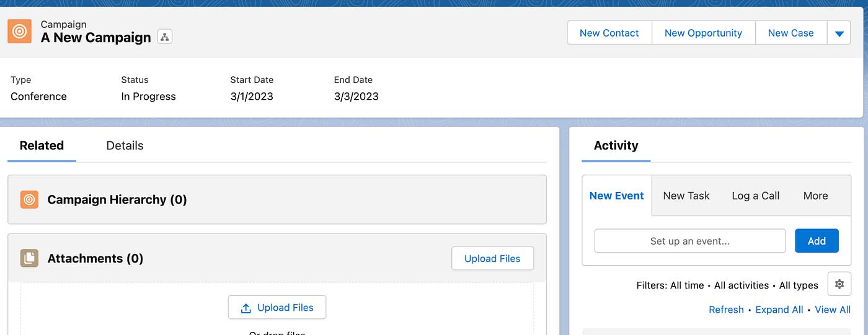
Task: Click Upload Files in Attachments header
Action: tap(492, 258)
